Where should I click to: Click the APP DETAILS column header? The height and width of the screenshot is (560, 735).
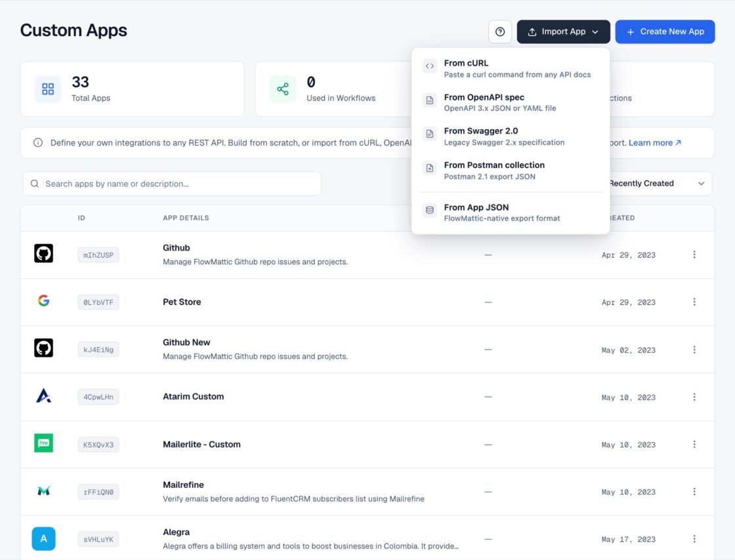tap(186, 218)
